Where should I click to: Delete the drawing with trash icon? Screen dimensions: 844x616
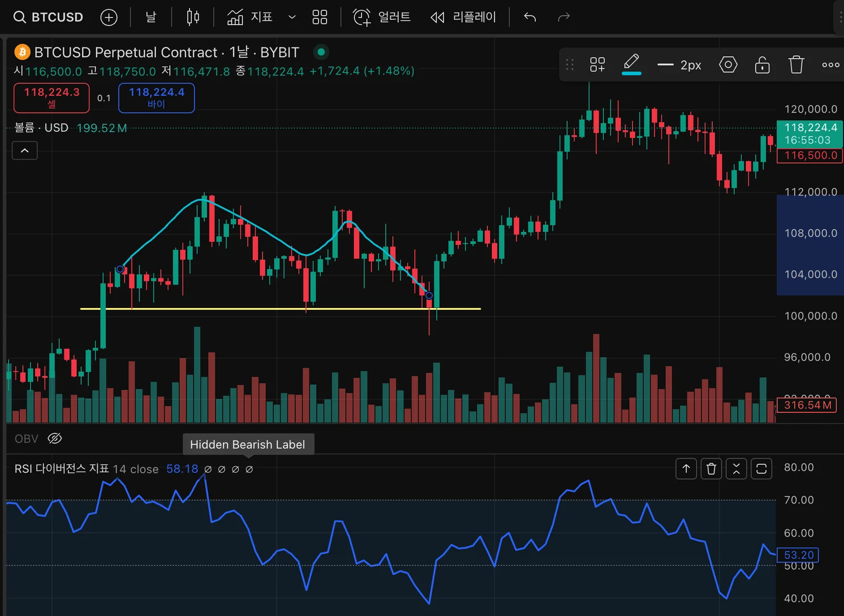click(x=796, y=65)
